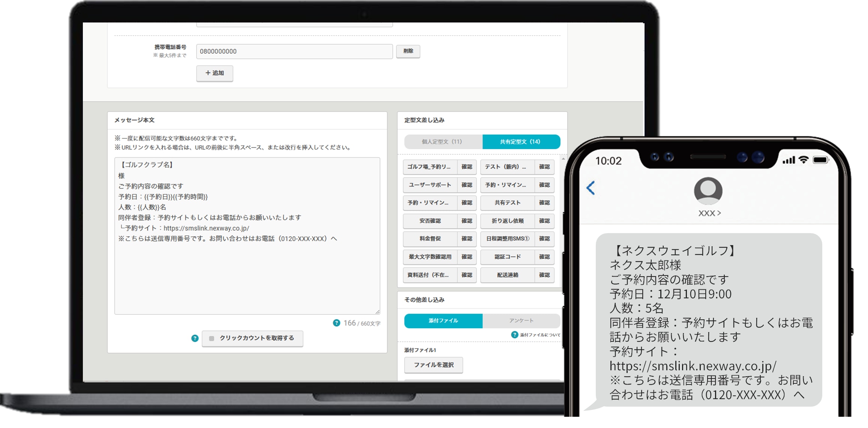The image size is (868, 428).
Task: Click 確認 next to the 認証コード template
Action: click(x=545, y=257)
